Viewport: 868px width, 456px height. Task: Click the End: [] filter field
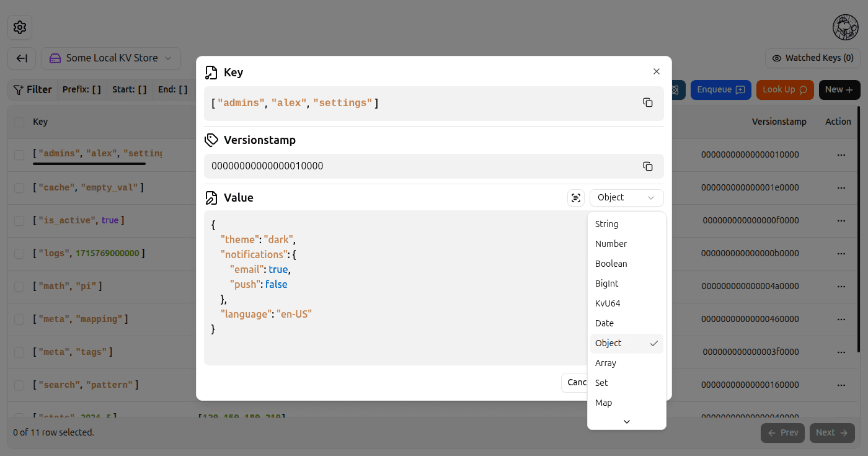click(x=173, y=90)
